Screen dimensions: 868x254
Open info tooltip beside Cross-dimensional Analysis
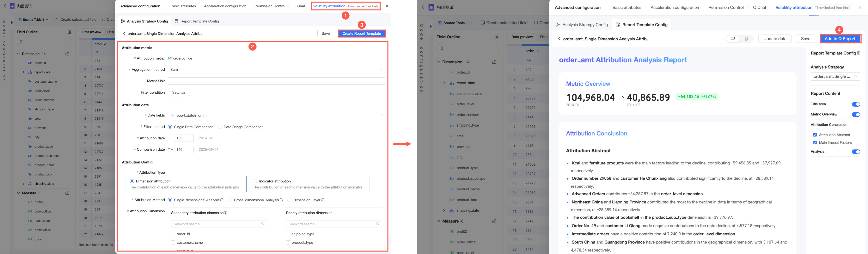pos(281,200)
